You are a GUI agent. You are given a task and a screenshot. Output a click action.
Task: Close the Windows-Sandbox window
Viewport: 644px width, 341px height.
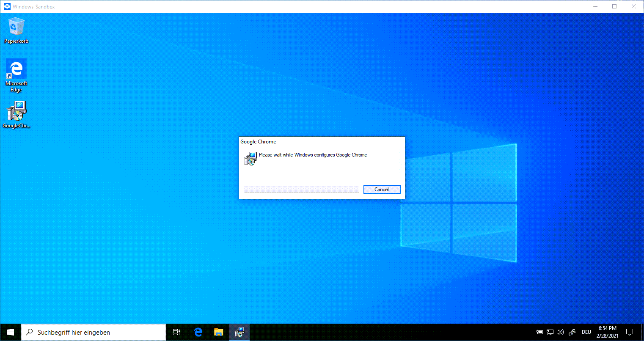pyautogui.click(x=634, y=6)
